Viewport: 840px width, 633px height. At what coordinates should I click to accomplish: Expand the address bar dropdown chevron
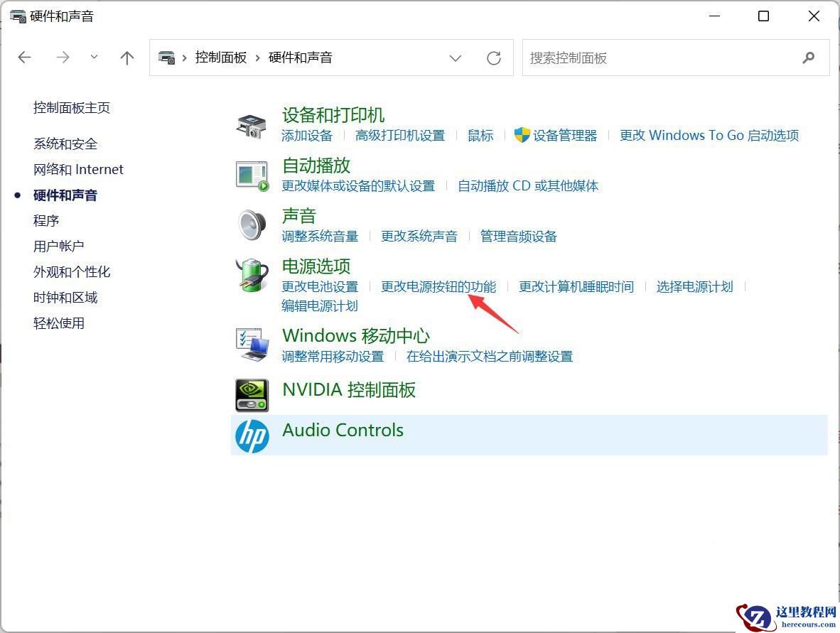456,58
